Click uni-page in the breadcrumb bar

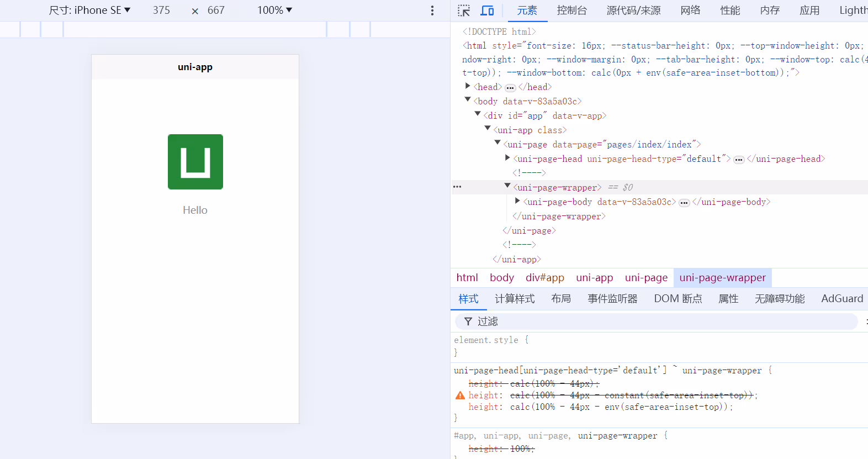[x=646, y=278]
